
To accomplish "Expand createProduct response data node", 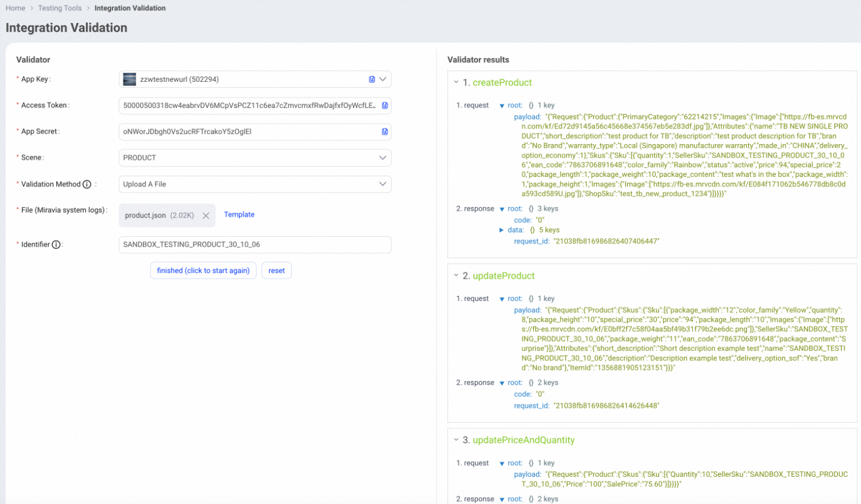I will pyautogui.click(x=501, y=230).
